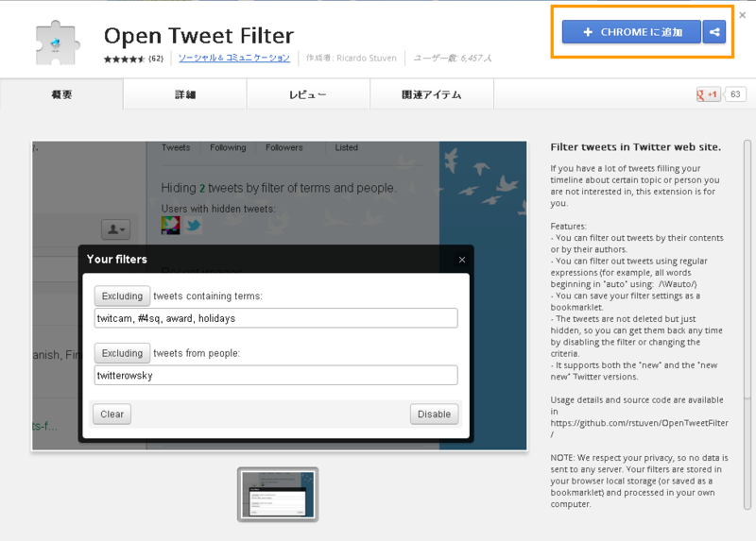Image resolution: width=756 pixels, height=541 pixels.
Task: Close the extension detail overlay with the X
Action: coord(743,15)
